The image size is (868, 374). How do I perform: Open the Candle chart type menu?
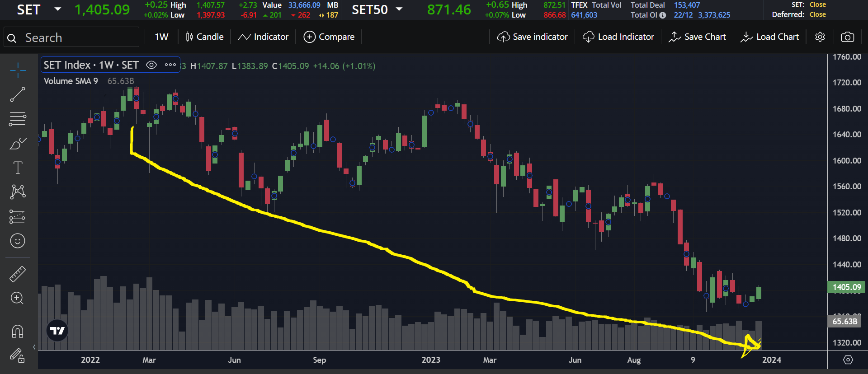click(x=205, y=37)
